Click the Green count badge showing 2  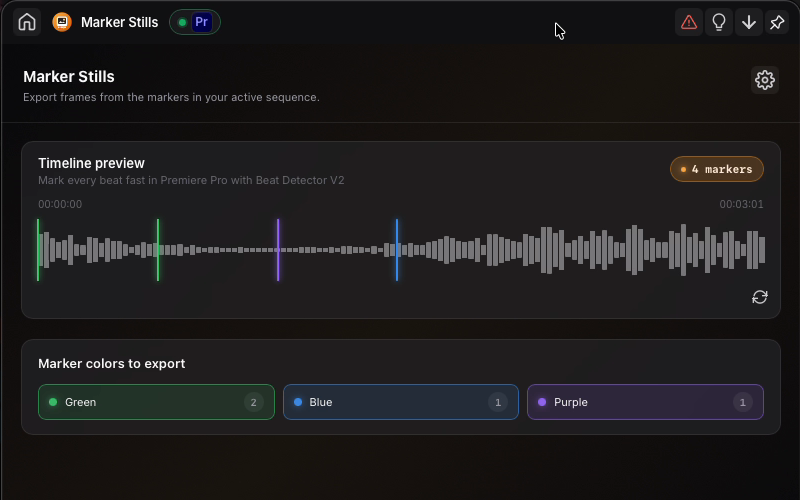pos(254,402)
